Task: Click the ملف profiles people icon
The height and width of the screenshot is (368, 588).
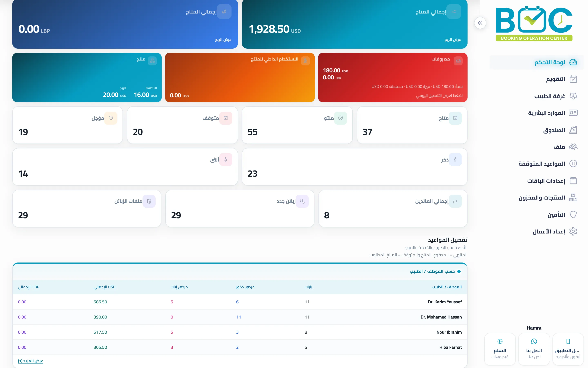Action: pyautogui.click(x=573, y=147)
